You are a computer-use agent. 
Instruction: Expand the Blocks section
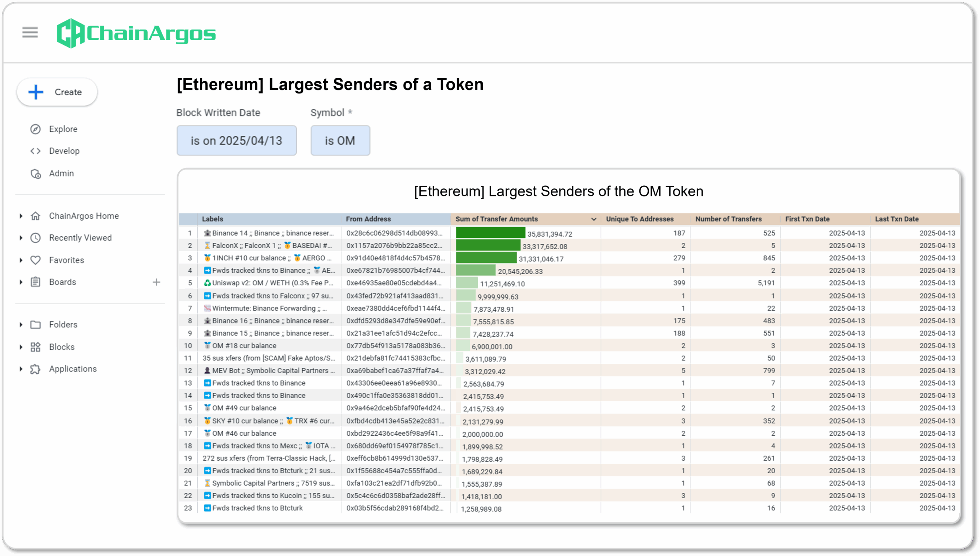[x=21, y=347]
